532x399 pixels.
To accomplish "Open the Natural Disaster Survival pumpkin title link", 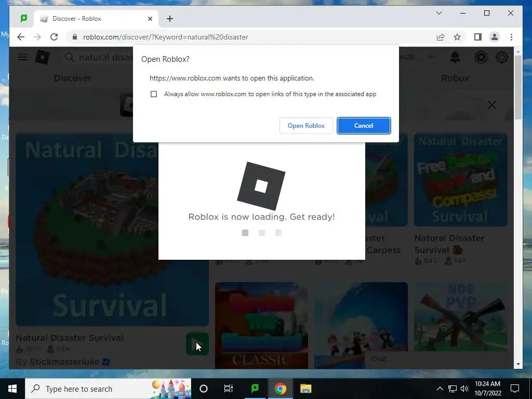I will (x=449, y=244).
